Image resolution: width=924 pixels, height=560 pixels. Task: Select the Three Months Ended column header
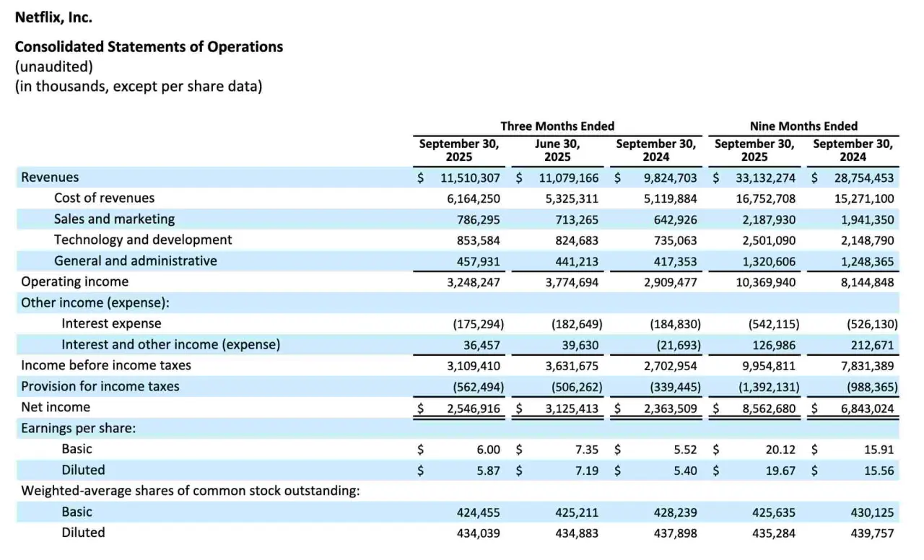(557, 126)
